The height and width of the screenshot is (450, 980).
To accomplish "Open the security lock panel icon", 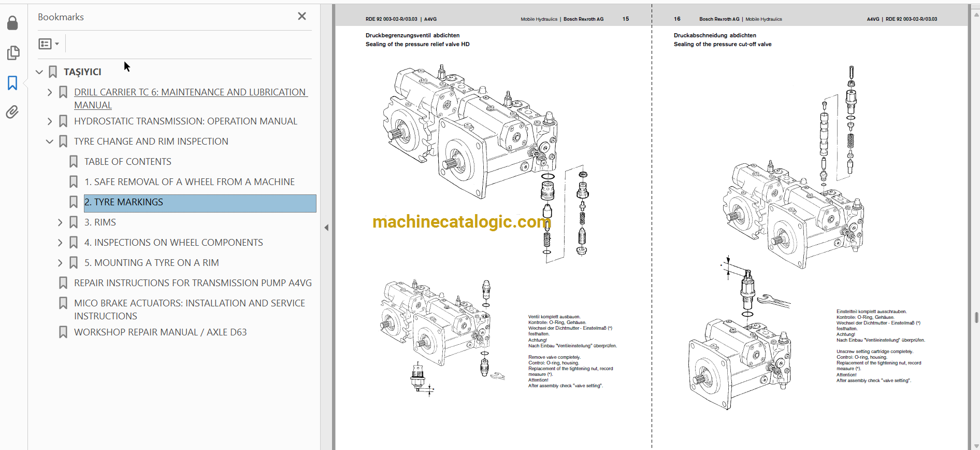I will coord(12,23).
